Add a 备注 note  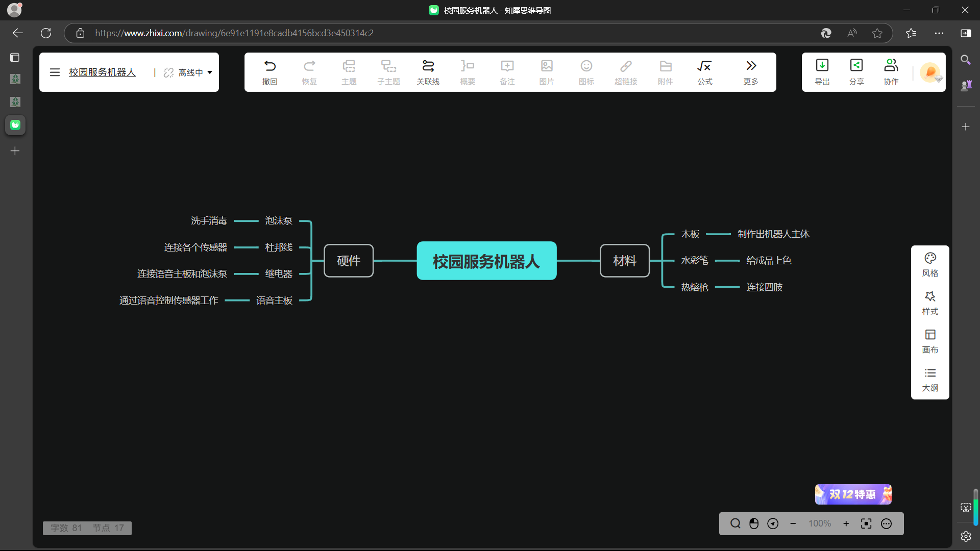tap(507, 72)
